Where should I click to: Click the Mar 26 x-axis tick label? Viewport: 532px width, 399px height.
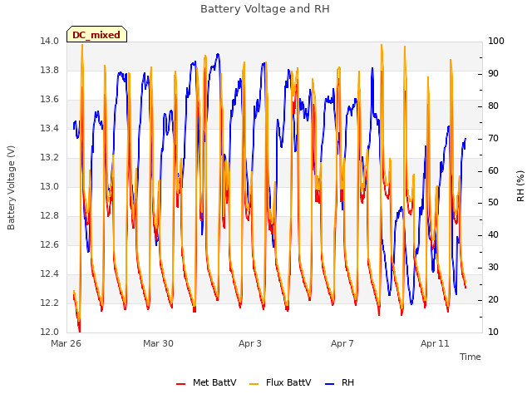66,343
